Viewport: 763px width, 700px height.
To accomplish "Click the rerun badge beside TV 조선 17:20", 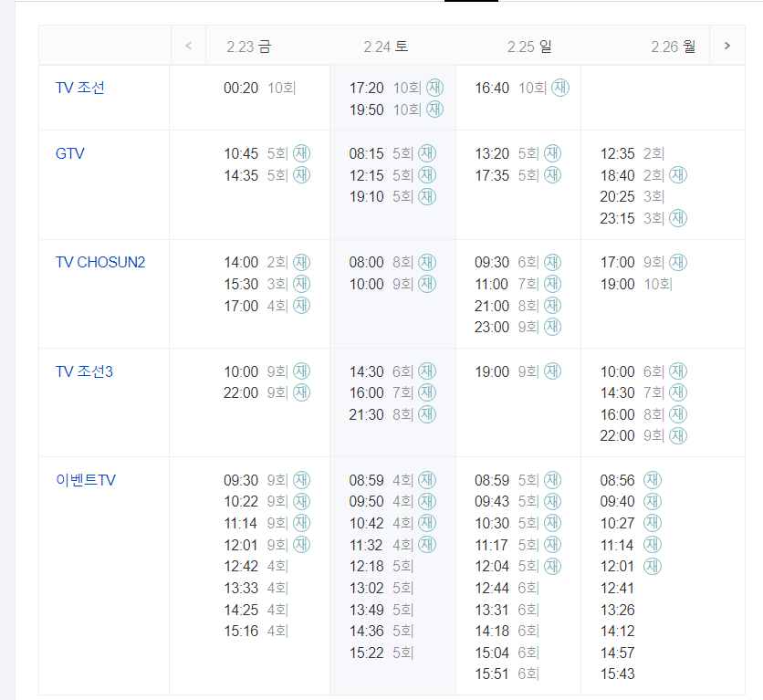I will point(434,88).
